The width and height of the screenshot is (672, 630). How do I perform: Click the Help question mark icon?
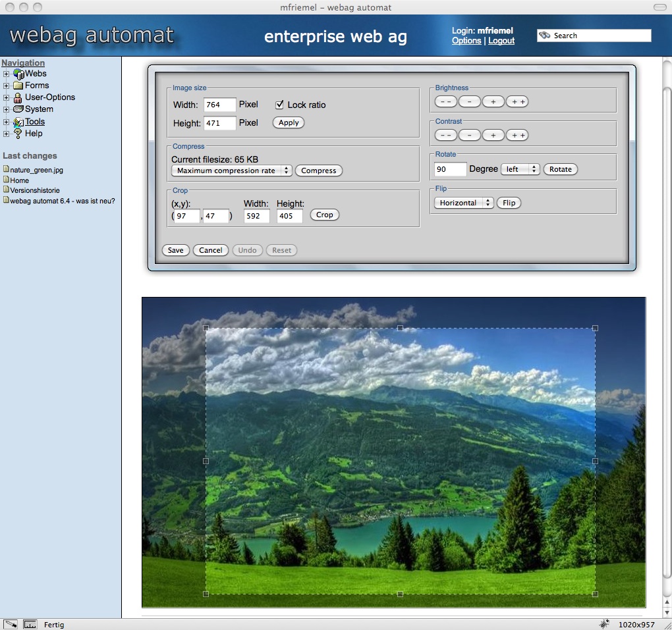coord(18,134)
